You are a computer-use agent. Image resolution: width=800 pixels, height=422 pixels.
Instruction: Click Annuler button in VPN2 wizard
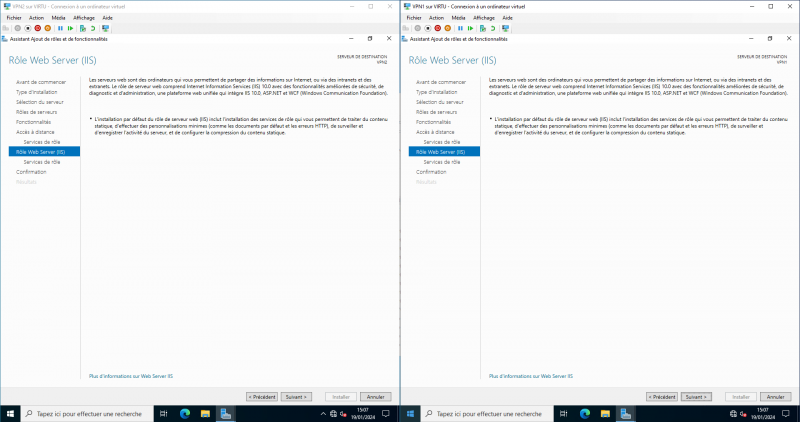[x=376, y=397]
